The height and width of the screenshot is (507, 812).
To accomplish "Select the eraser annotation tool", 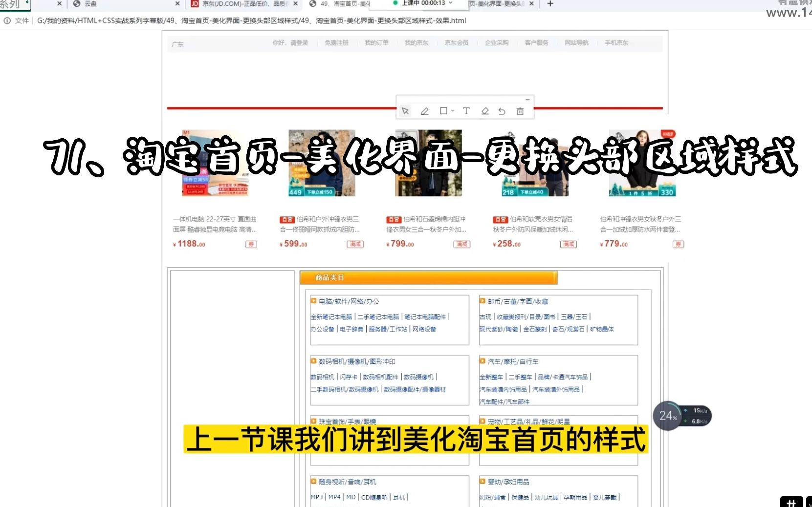I will click(485, 111).
